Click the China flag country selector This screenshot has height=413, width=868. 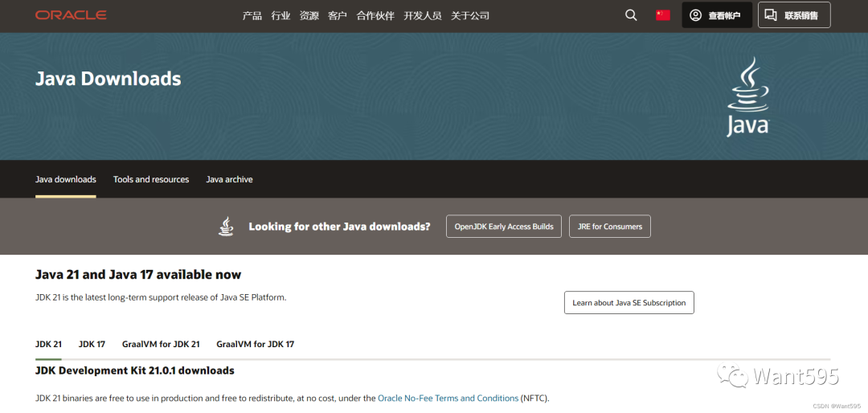663,15
